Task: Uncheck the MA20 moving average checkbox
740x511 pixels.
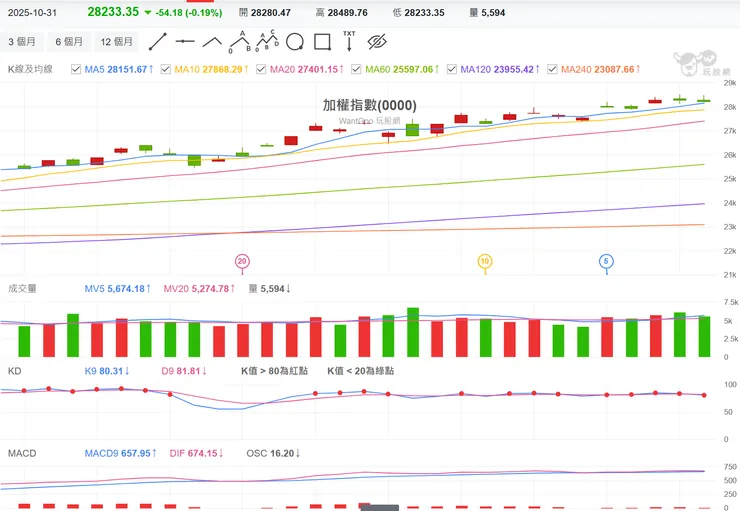Action: tap(261, 69)
